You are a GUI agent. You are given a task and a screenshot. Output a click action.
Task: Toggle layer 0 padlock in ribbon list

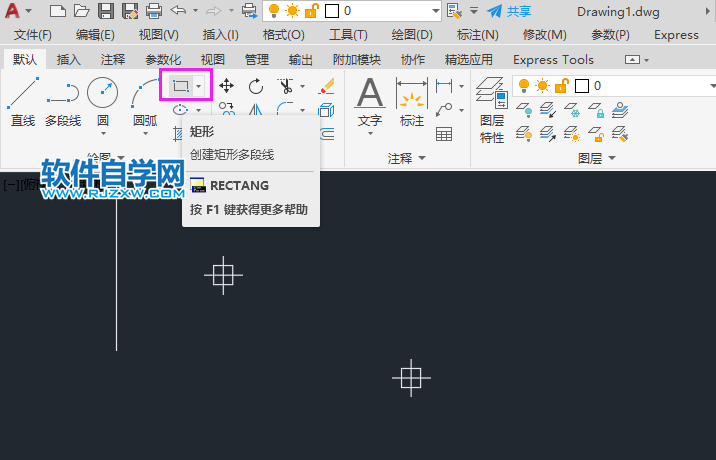point(562,85)
